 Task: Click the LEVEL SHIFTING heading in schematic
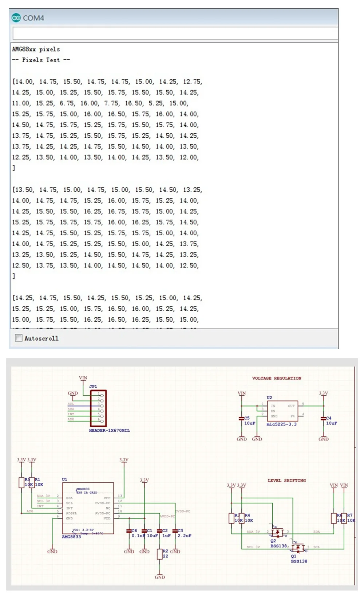[287, 481]
